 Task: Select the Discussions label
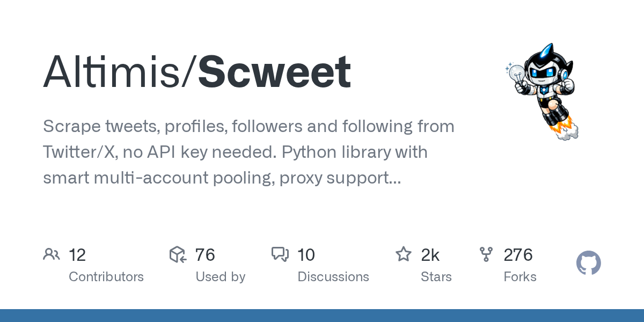pos(333,277)
